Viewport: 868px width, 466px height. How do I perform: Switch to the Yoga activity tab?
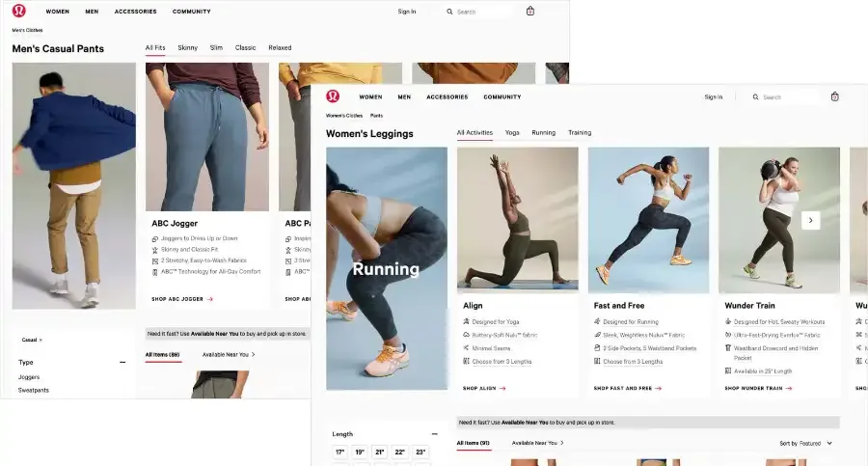512,133
